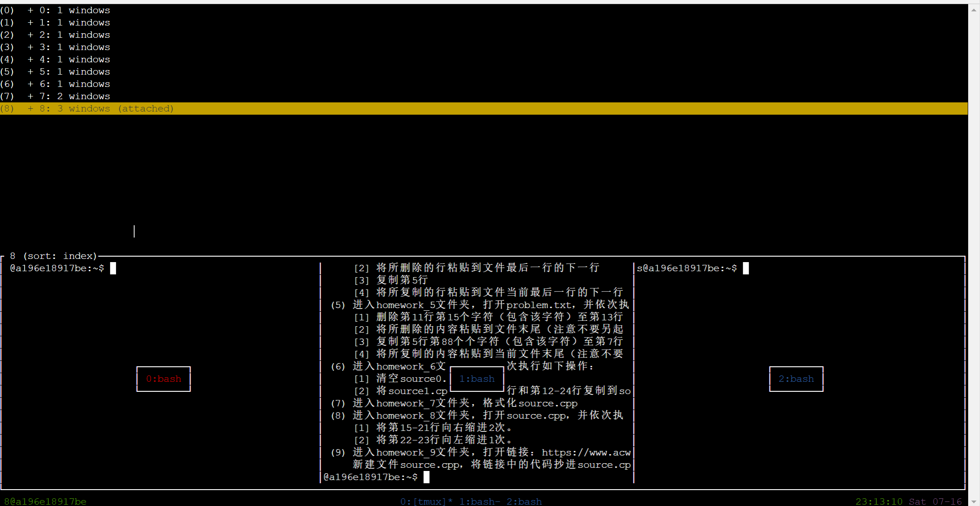Click the https://www.acw link text
Screen dimensions: 980x506
[x=586, y=452]
